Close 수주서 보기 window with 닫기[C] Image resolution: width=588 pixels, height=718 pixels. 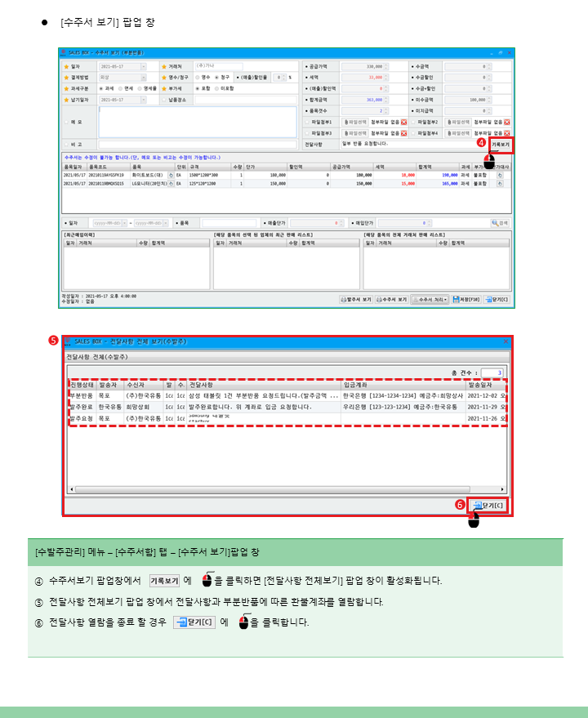[497, 300]
